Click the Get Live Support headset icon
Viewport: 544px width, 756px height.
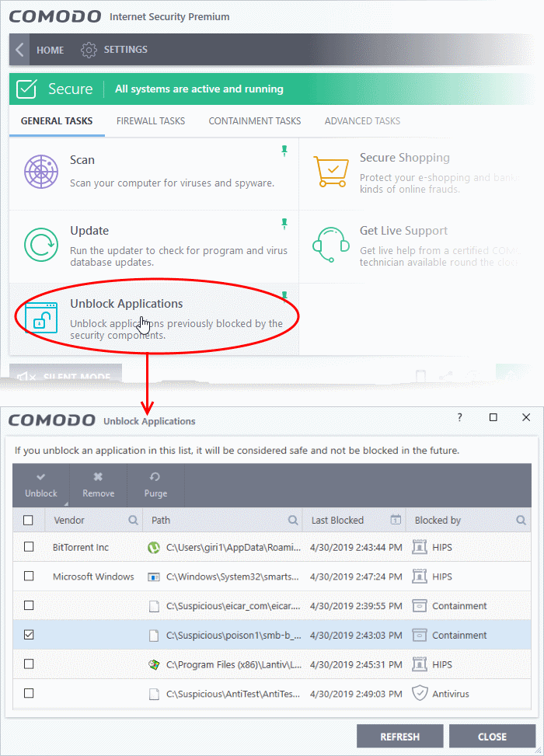click(x=331, y=245)
